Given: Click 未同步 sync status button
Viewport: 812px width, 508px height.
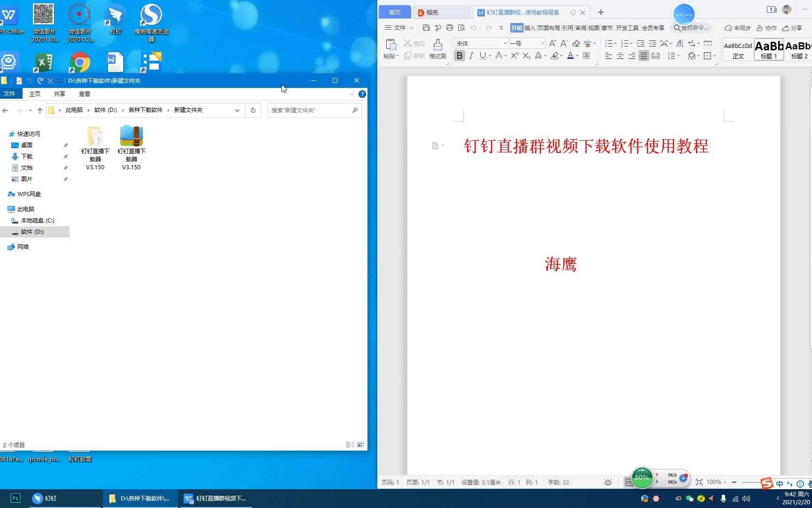Looking at the screenshot, I should (737, 28).
